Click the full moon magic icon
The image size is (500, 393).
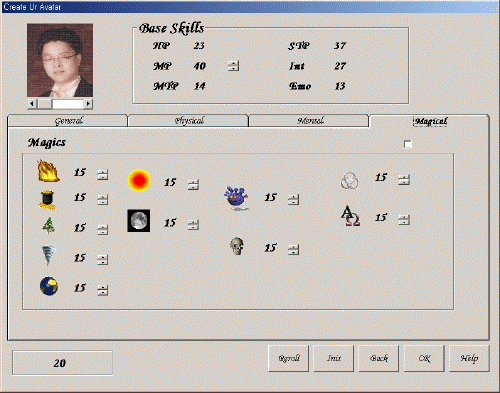point(139,221)
